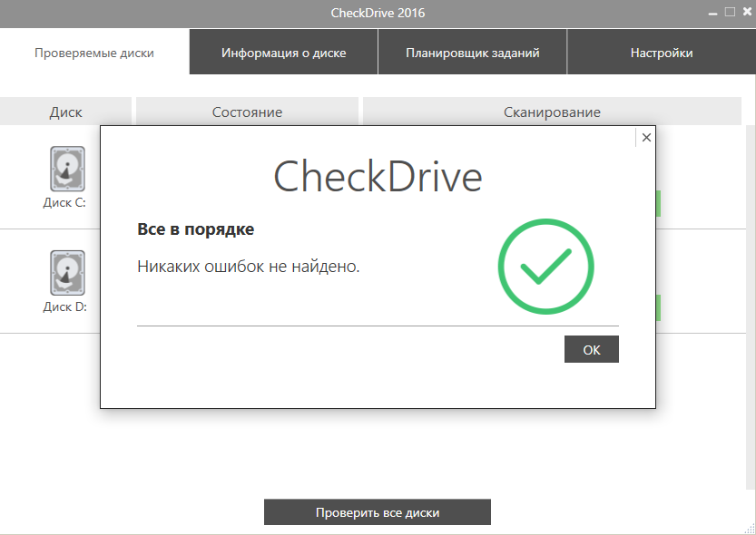Close the results dialog with the X
The height and width of the screenshot is (535, 756).
(x=645, y=137)
